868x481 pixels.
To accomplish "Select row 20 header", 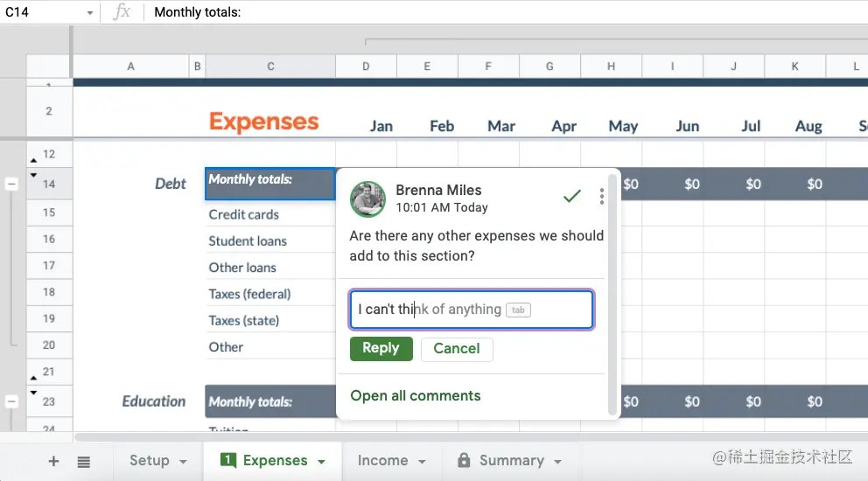I will coord(49,345).
